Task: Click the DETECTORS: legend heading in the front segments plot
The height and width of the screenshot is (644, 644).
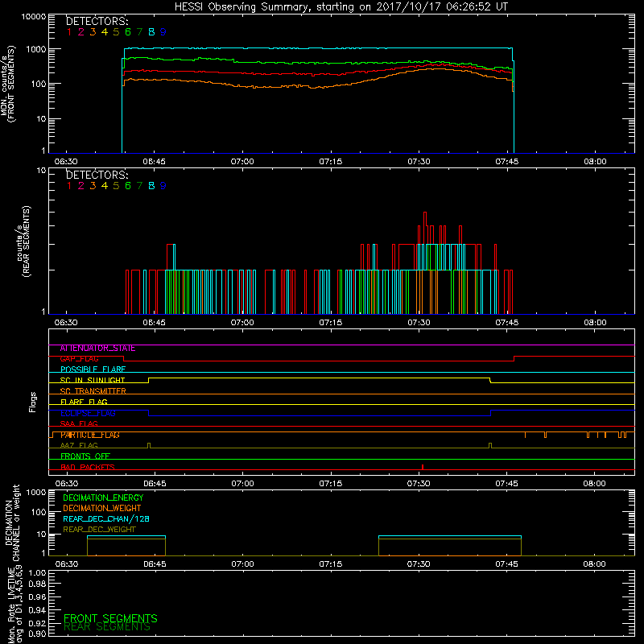Action: click(97, 22)
